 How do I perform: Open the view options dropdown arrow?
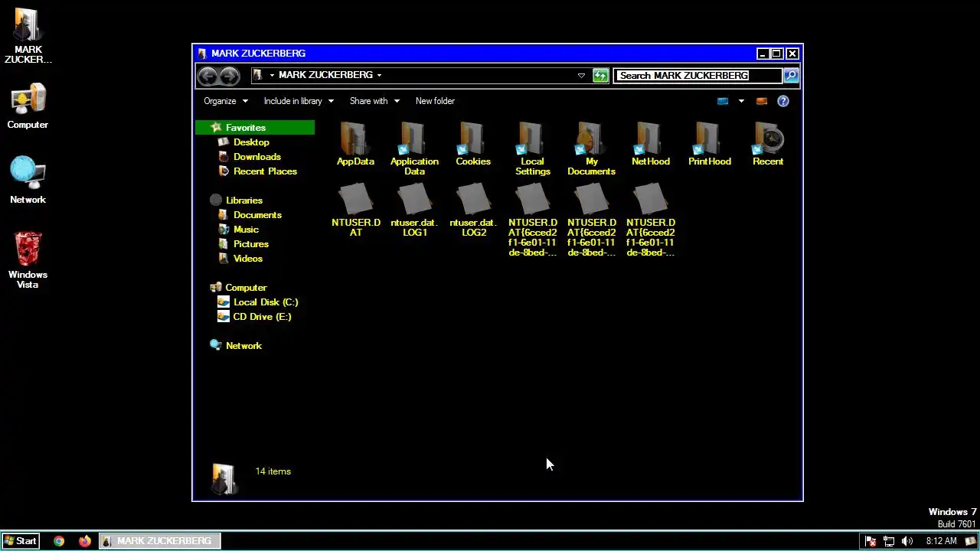pyautogui.click(x=740, y=101)
